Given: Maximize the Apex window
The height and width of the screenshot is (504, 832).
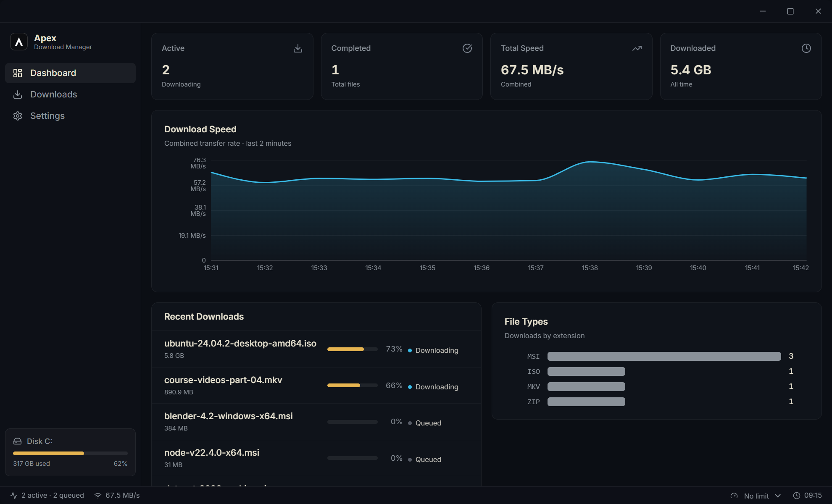Looking at the screenshot, I should pyautogui.click(x=790, y=11).
